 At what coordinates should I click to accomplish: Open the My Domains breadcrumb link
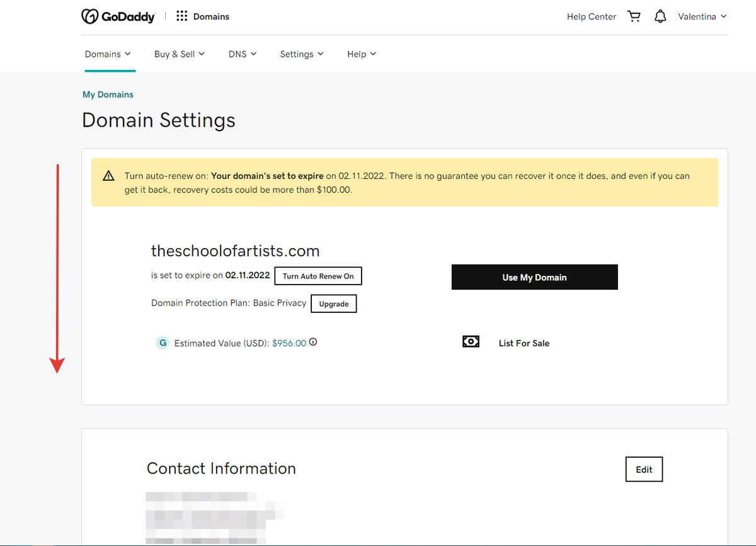pyautogui.click(x=108, y=94)
